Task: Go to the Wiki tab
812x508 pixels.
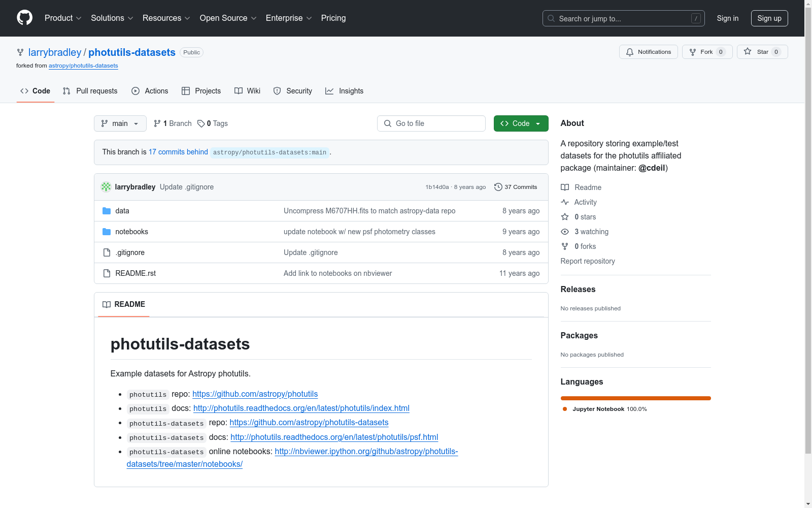Action: [x=248, y=91]
